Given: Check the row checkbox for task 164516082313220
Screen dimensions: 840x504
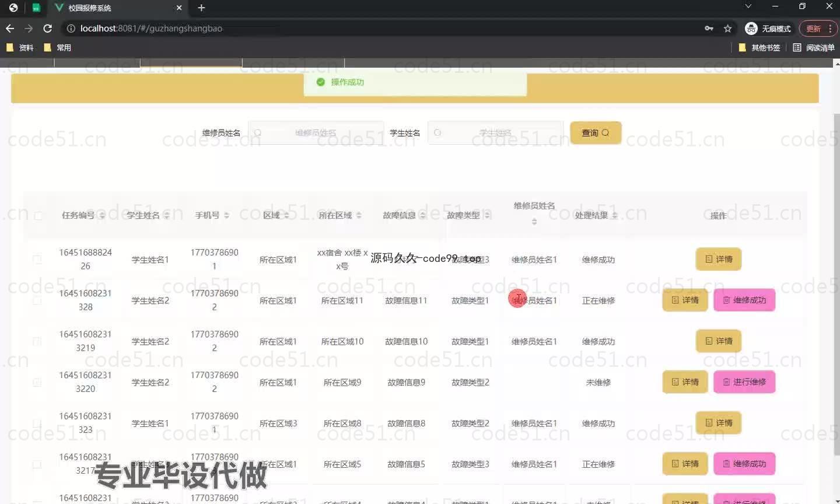Looking at the screenshot, I should click(37, 382).
